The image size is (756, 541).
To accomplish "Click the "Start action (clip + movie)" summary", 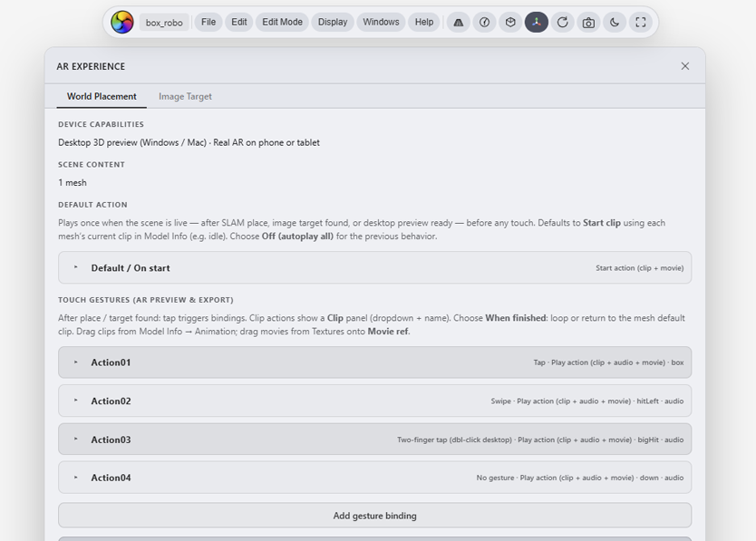I will coord(639,268).
